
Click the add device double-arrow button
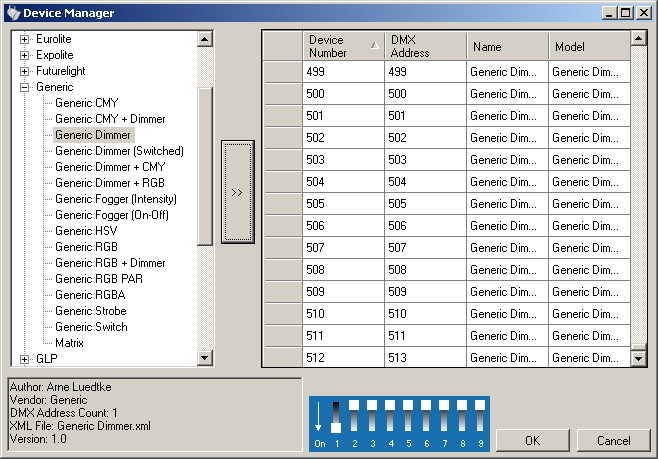coord(237,192)
